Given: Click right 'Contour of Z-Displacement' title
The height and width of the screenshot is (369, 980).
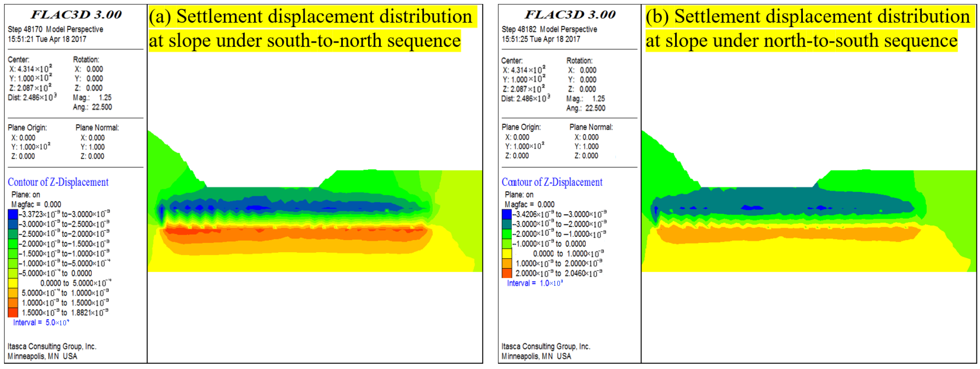Looking at the screenshot, I should click(x=552, y=182).
